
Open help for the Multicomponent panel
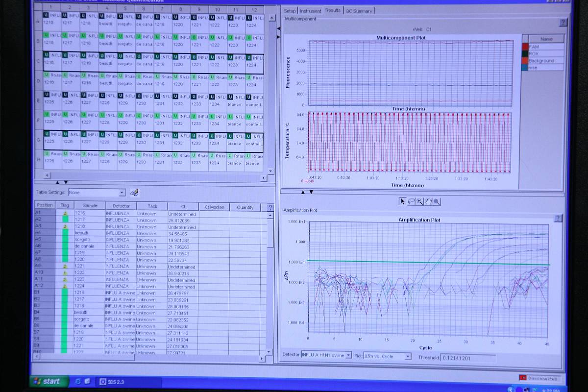point(563,23)
